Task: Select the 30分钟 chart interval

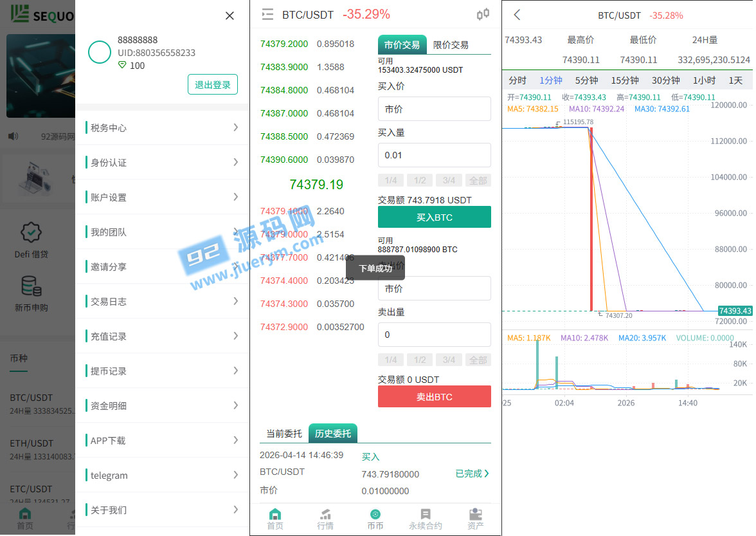Action: (x=666, y=80)
